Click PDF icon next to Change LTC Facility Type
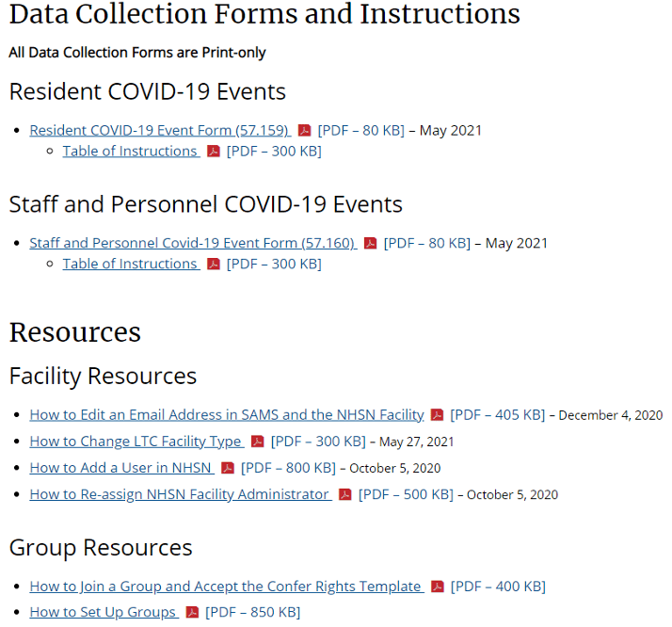This screenshot has width=672, height=627. 257,442
